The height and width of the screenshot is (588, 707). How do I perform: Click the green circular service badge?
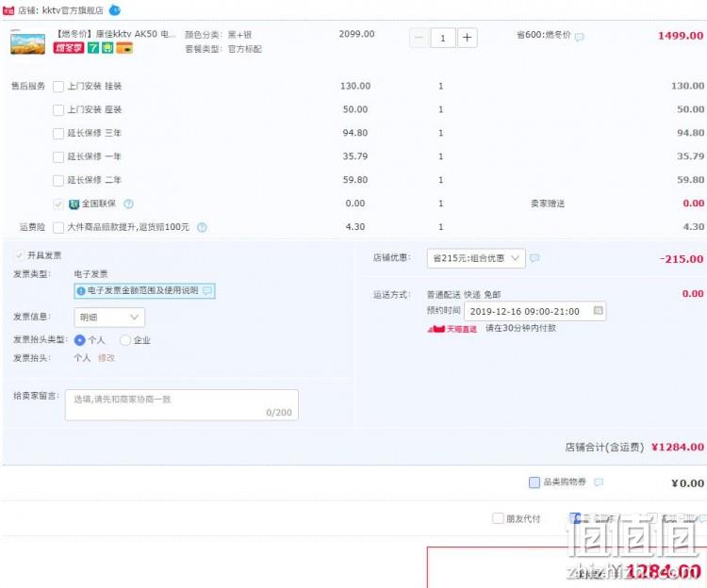[x=107, y=47]
